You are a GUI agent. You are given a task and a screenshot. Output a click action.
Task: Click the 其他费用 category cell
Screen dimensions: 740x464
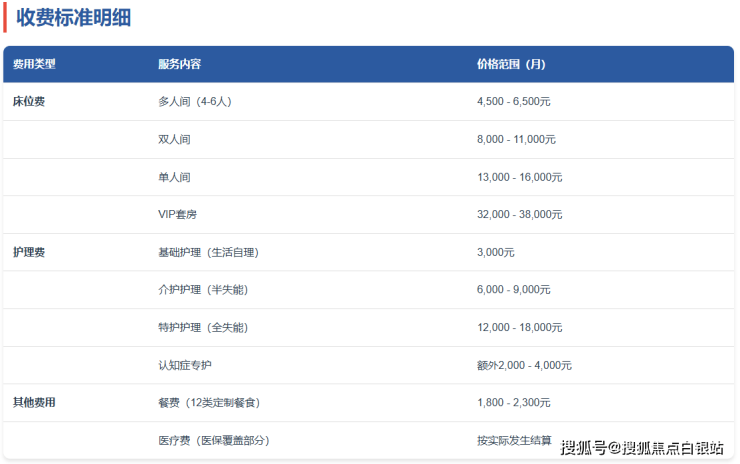coord(34,402)
